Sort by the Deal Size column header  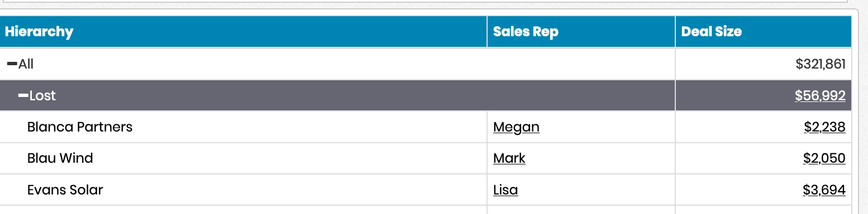712,31
